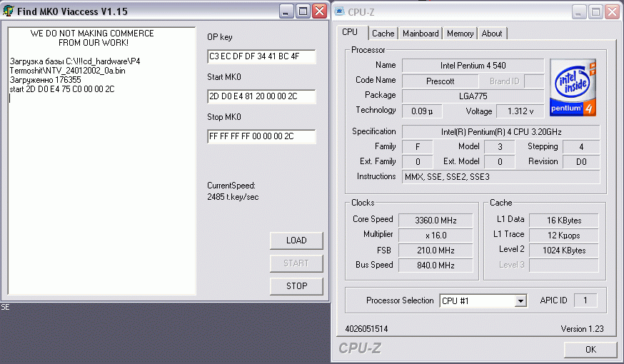Screen dimensions: 624x364
Task: Click the Voltage value 1.312 v
Action: (x=520, y=111)
